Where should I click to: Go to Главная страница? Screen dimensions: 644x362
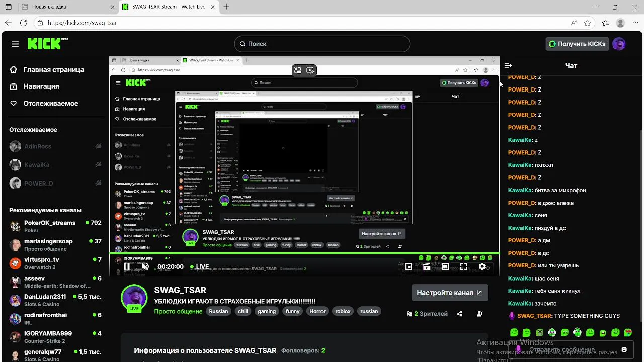point(47,70)
